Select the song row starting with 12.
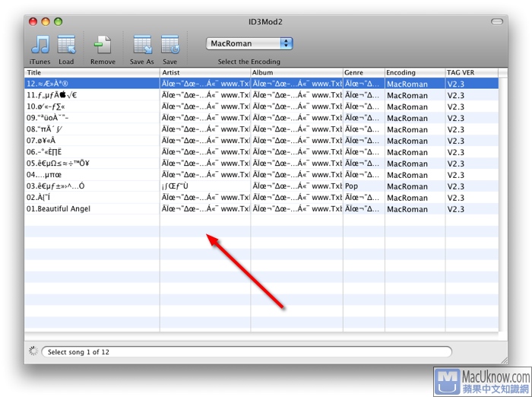 click(261, 84)
